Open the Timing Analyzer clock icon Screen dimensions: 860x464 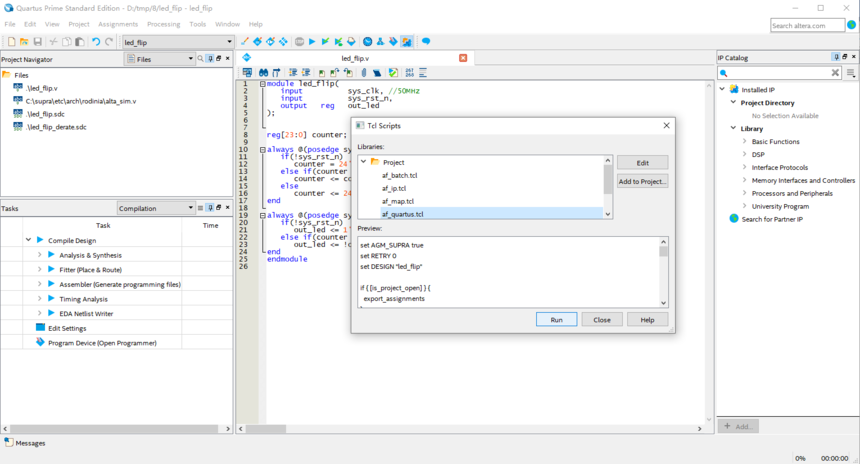(367, 42)
